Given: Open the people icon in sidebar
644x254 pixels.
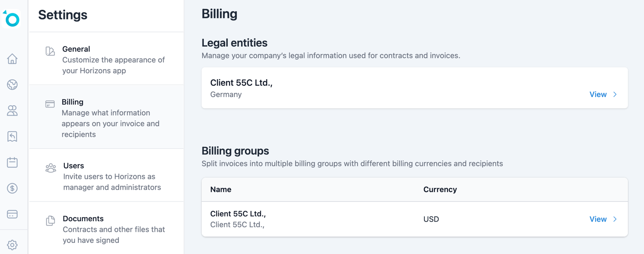Looking at the screenshot, I should [12, 111].
